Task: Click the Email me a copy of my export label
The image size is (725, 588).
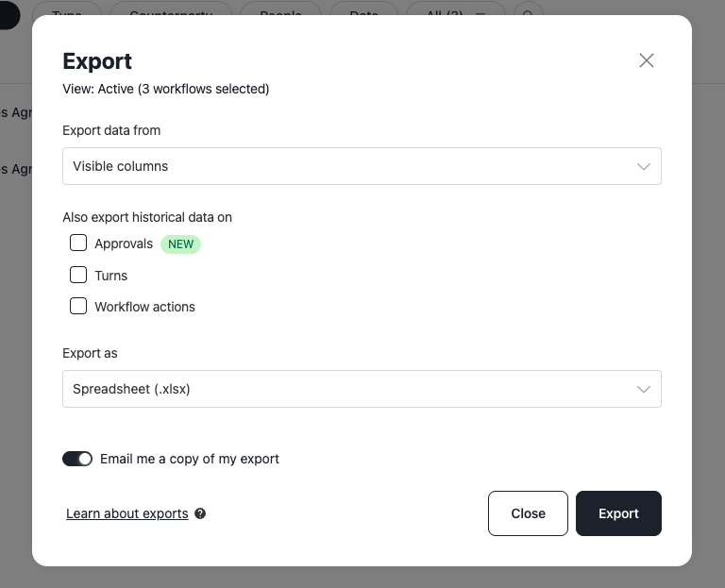Action: tap(190, 459)
